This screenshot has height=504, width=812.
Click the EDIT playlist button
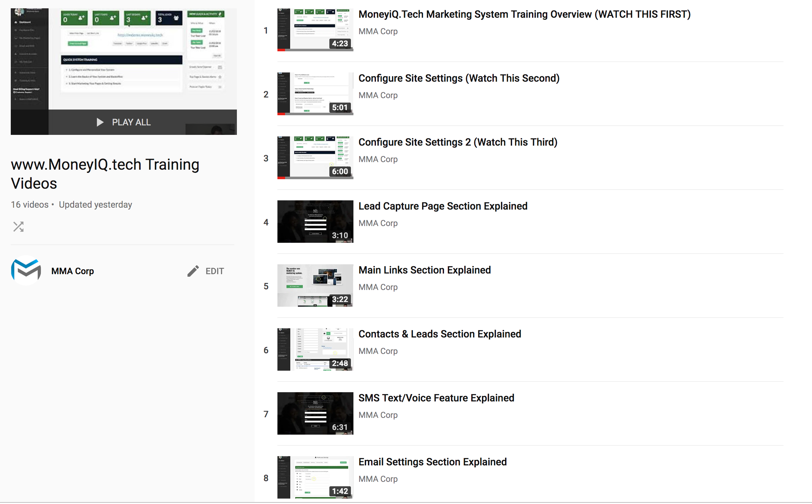(214, 271)
